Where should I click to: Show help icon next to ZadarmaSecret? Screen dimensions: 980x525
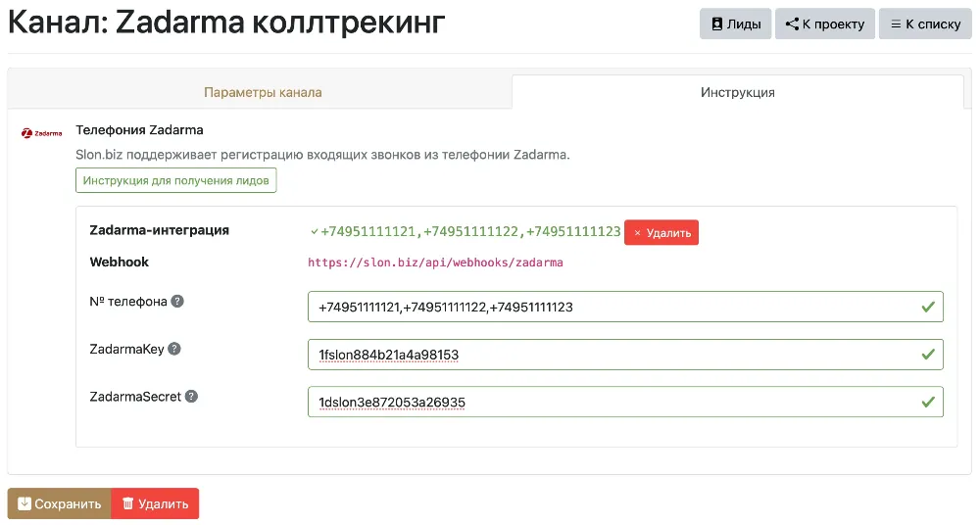191,397
